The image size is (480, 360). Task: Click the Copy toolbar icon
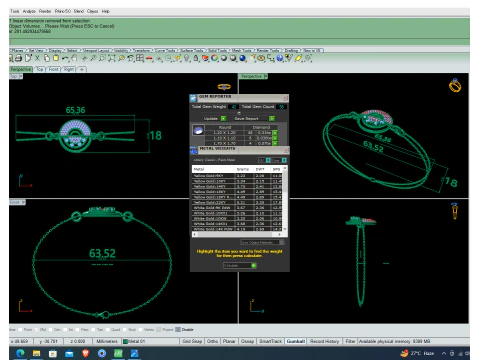[47, 58]
